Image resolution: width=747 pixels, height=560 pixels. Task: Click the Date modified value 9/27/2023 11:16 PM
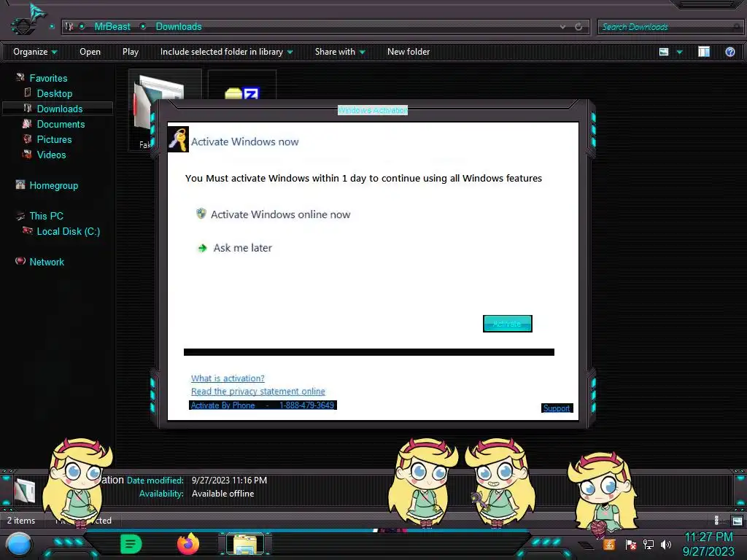click(229, 480)
